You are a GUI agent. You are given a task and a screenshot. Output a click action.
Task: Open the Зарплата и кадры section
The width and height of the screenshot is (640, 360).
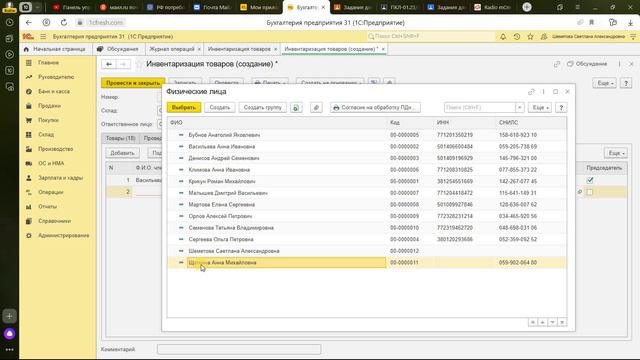click(x=60, y=178)
